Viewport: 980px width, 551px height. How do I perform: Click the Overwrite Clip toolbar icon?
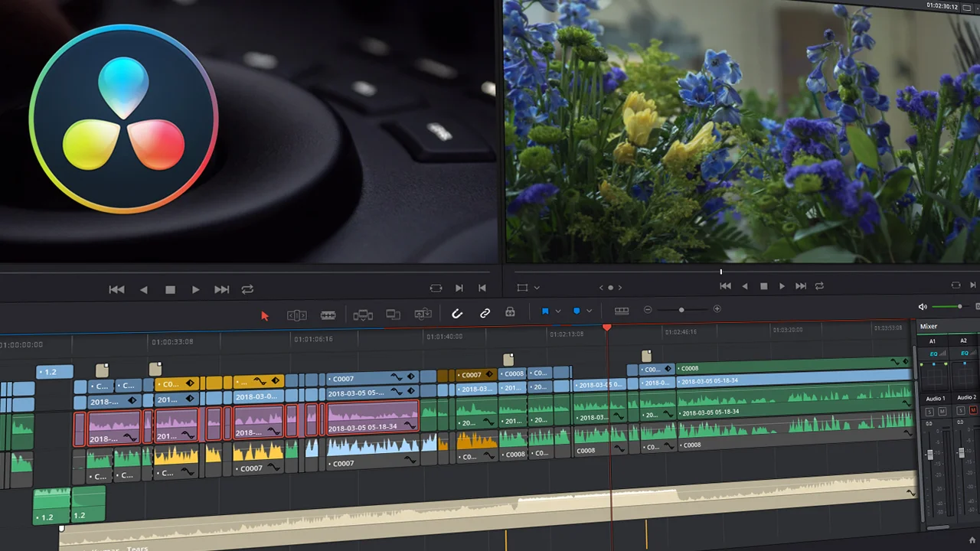[393, 314]
